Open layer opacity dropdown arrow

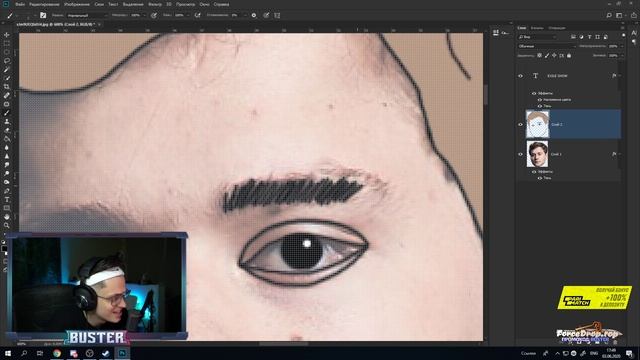(622, 46)
